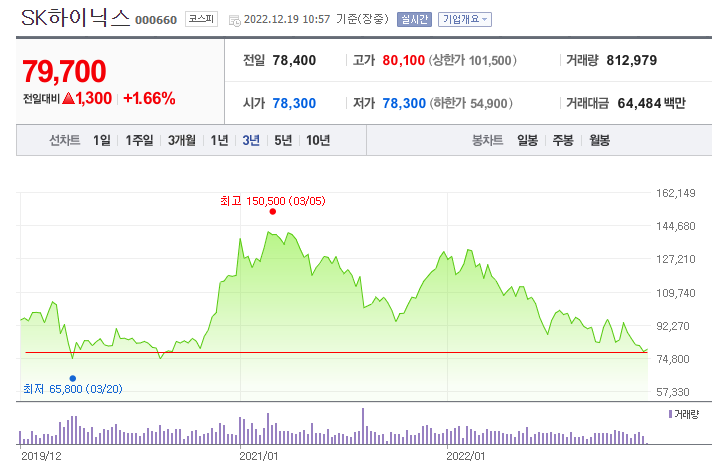Click the clock icon beside the date

click(234, 20)
